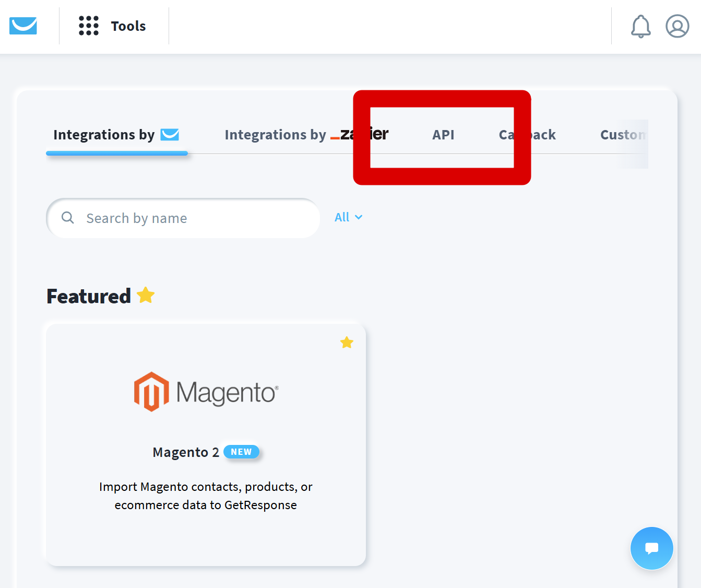Switch to the Integrations by Zapier tab
This screenshot has height=588, width=701.
(x=306, y=135)
